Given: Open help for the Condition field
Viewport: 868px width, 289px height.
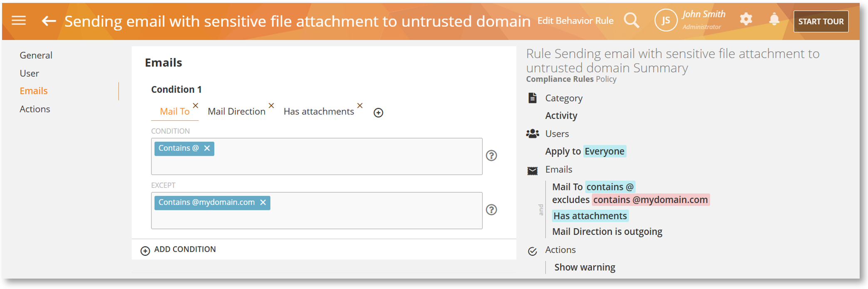Looking at the screenshot, I should (x=491, y=156).
